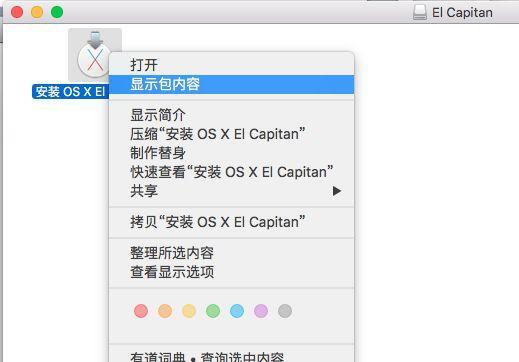Image resolution: width=519 pixels, height=362 pixels.
Task: Select 显示包内容 menu entry
Action: point(231,84)
